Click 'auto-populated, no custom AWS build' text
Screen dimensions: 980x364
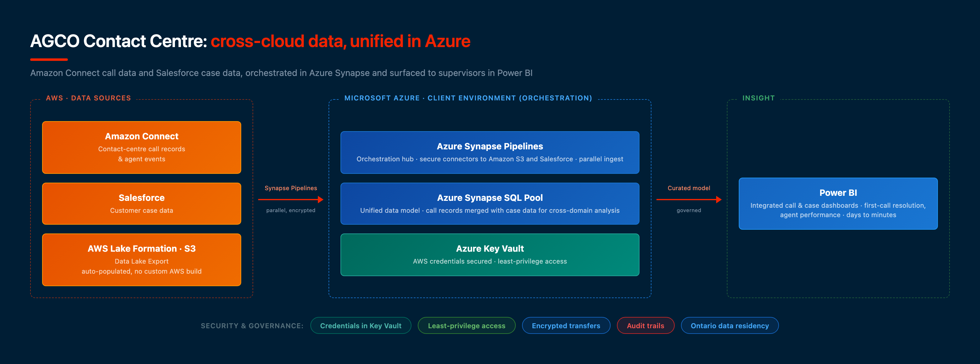point(142,271)
